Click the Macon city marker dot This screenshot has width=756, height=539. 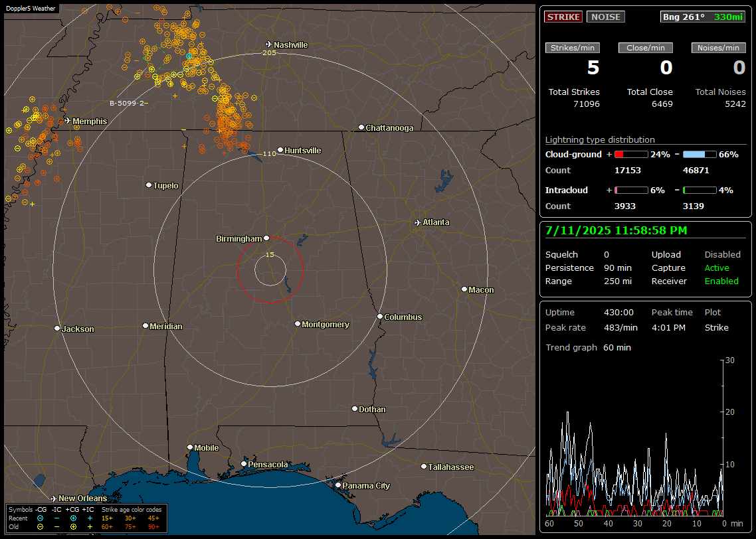(x=464, y=289)
